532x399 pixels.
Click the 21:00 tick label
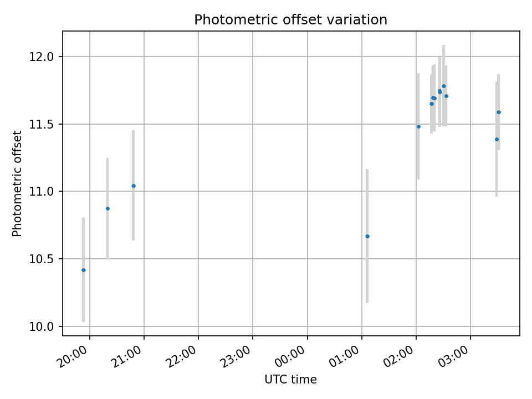[127, 356]
